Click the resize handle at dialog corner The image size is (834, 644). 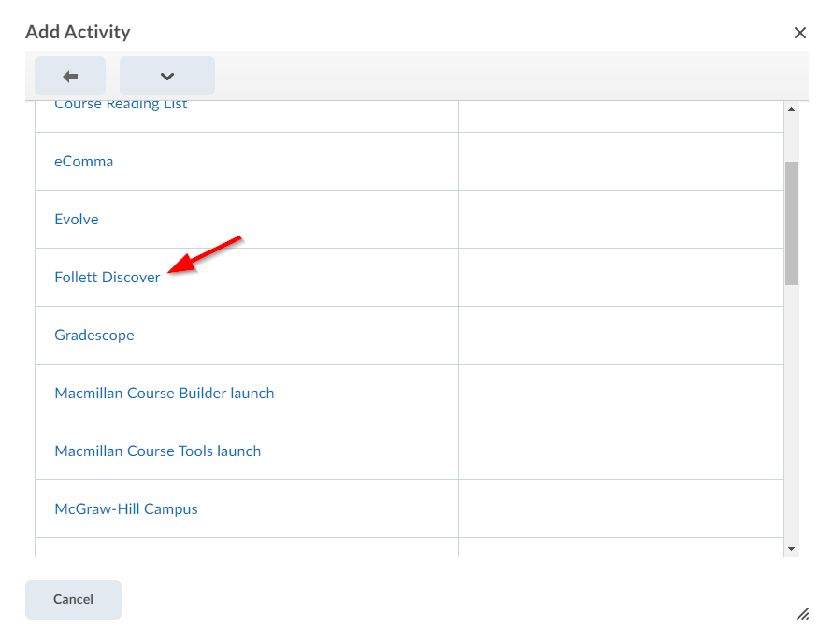[x=802, y=614]
